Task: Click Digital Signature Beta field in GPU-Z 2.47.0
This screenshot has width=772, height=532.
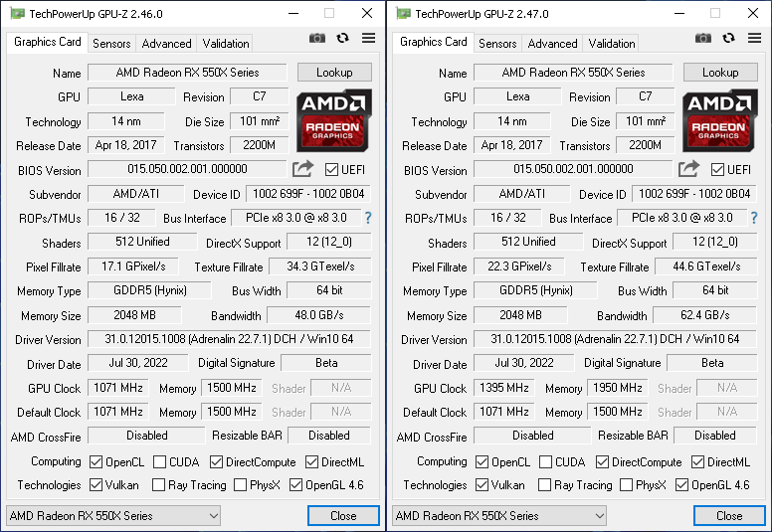Action: pyautogui.click(x=712, y=363)
